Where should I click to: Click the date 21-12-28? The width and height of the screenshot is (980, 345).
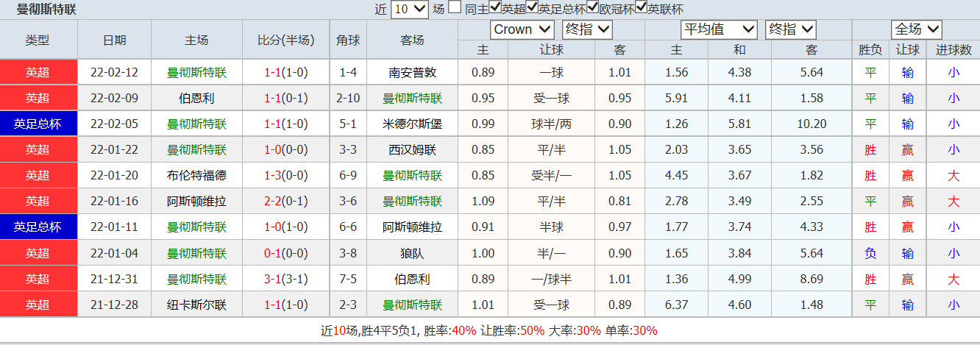point(114,305)
